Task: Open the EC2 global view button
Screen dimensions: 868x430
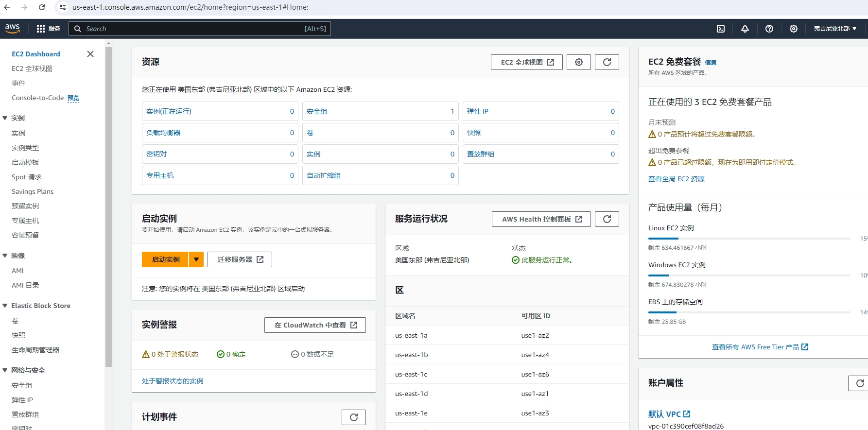Action: (x=527, y=62)
